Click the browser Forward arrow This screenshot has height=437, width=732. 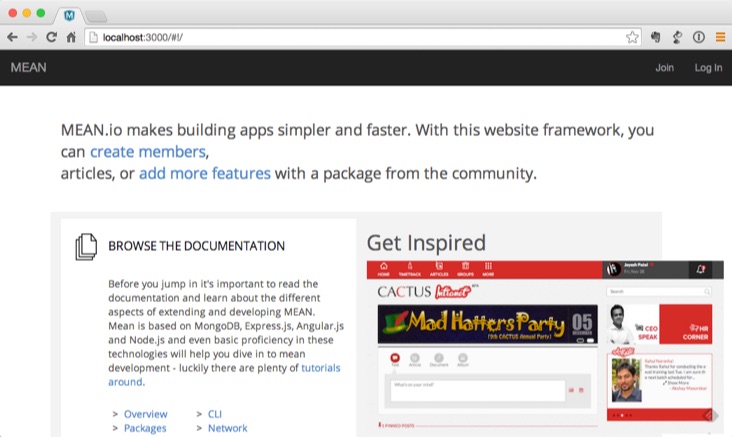(32, 37)
